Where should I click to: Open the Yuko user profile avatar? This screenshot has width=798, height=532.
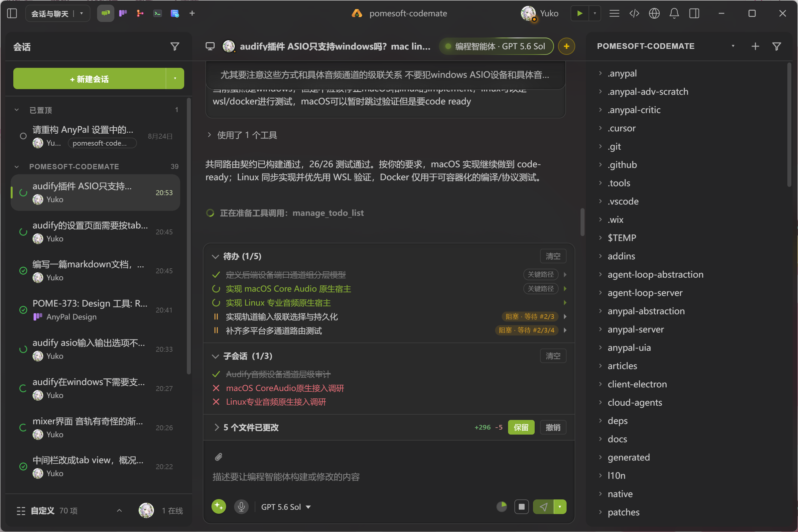point(528,13)
